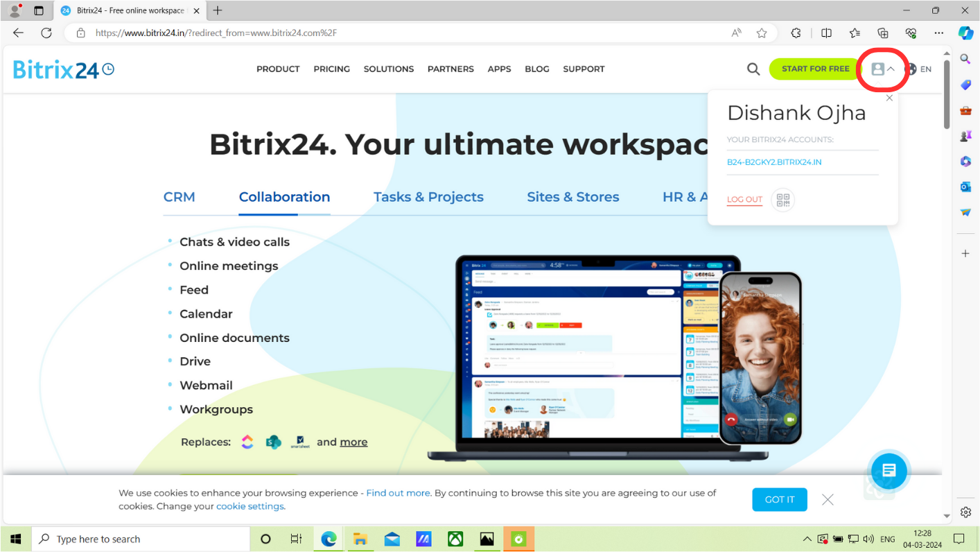Screen dimensions: 980x552
Task: Click the START FOR FREE button
Action: tap(815, 69)
